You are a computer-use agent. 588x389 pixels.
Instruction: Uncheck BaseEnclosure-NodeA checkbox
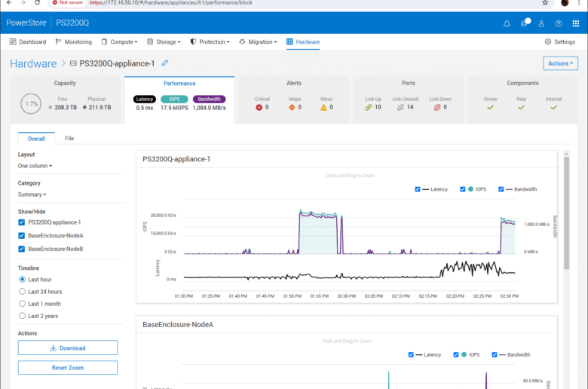click(21, 235)
